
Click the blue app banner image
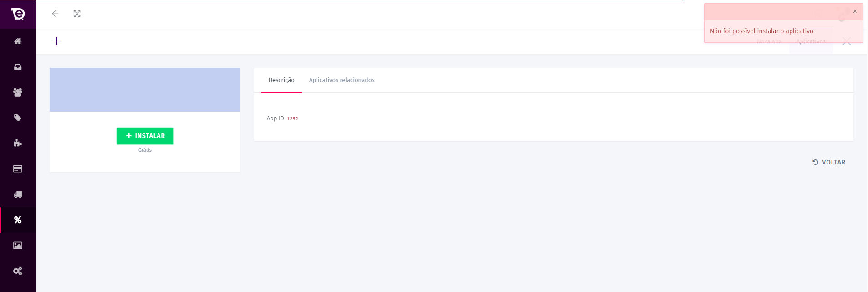(x=145, y=90)
